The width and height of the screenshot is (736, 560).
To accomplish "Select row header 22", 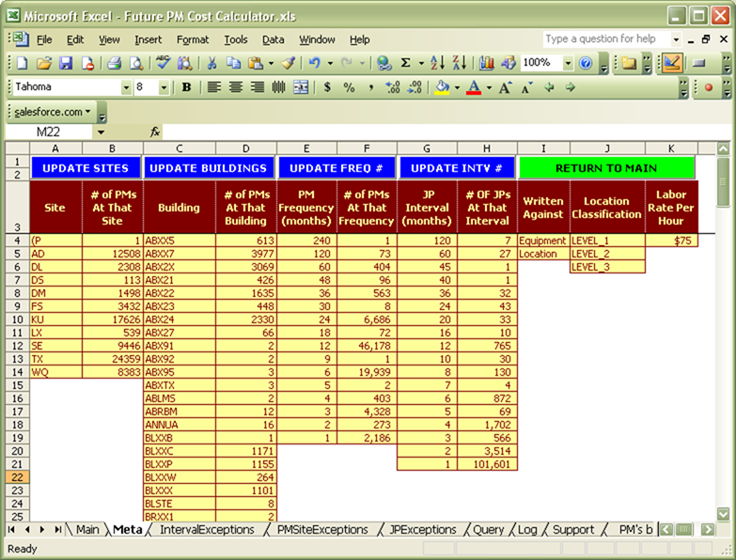I will click(17, 477).
